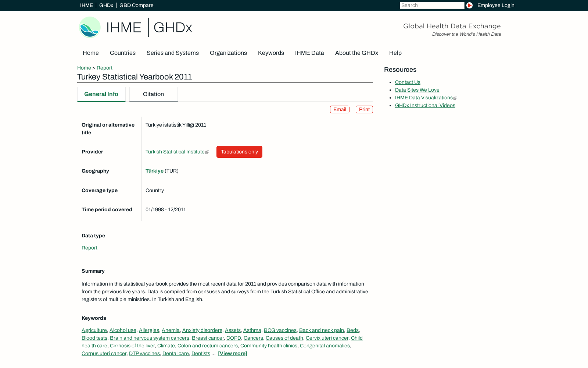Open the Anxiety disorders keyword
Viewport: 588px width, 368px height.
[202, 330]
